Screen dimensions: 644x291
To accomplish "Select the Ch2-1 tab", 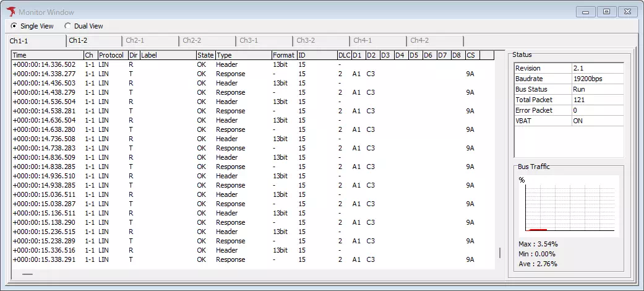I will [x=135, y=41].
